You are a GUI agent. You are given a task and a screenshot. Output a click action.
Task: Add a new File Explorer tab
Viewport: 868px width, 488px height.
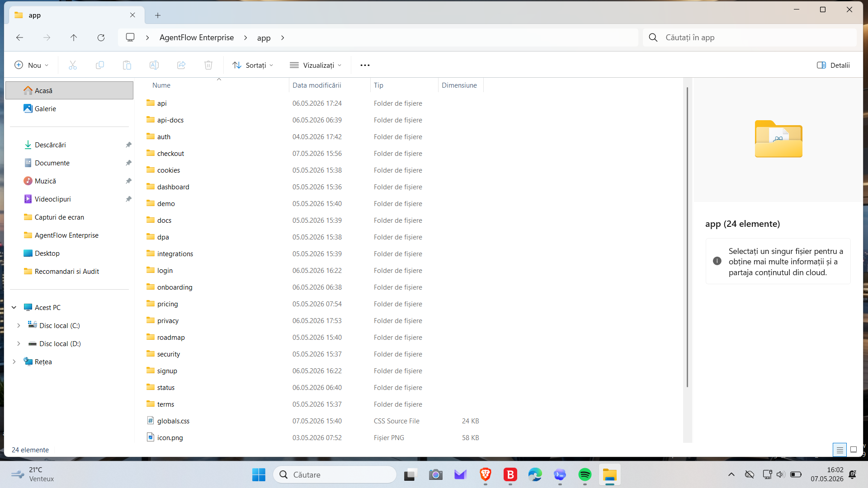point(158,15)
